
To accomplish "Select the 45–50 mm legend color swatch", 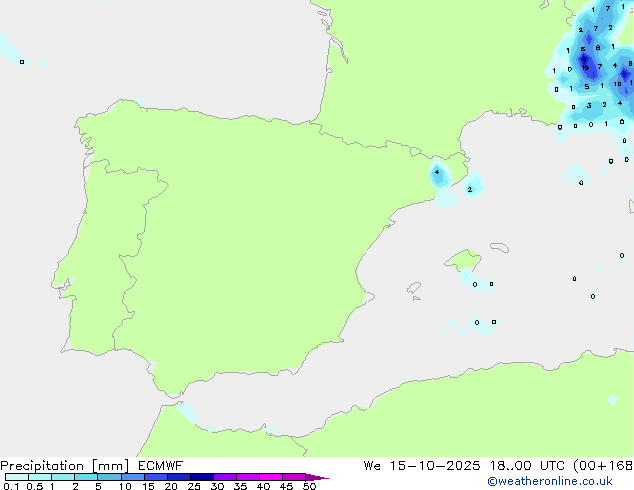I will (x=294, y=477).
